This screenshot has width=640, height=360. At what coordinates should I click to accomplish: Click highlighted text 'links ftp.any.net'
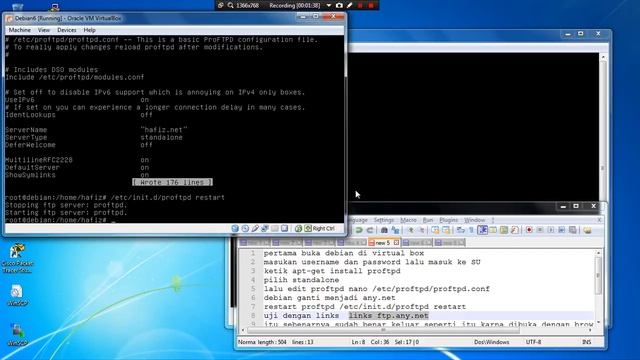click(x=388, y=316)
